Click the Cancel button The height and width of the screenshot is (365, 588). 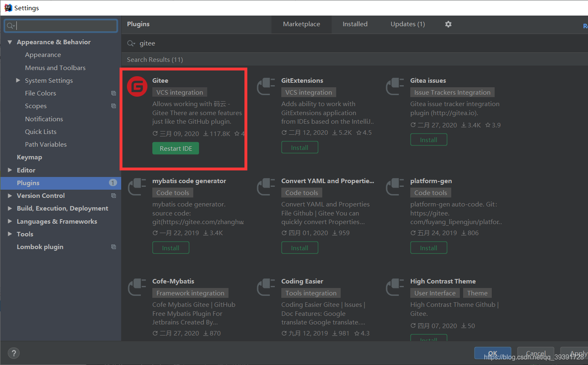point(536,353)
